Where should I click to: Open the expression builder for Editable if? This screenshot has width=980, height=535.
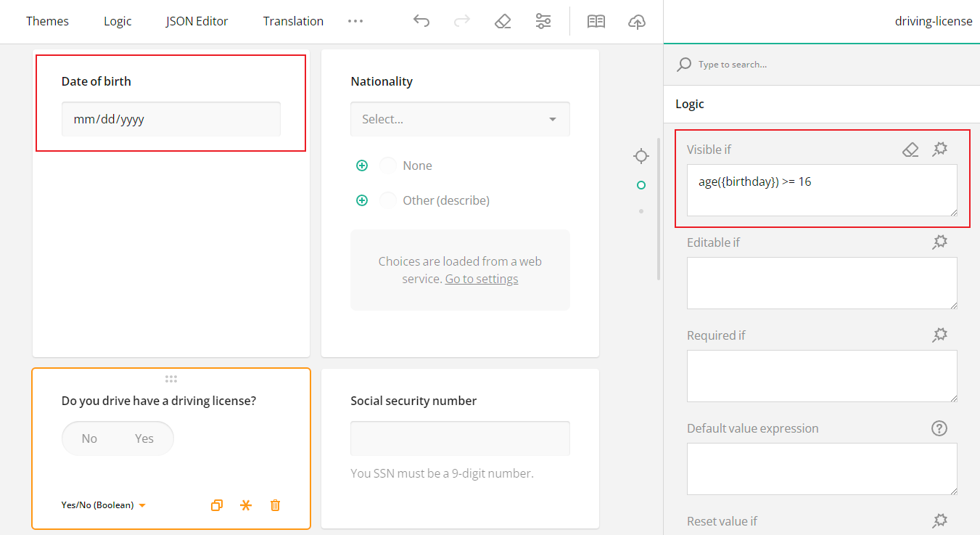939,242
